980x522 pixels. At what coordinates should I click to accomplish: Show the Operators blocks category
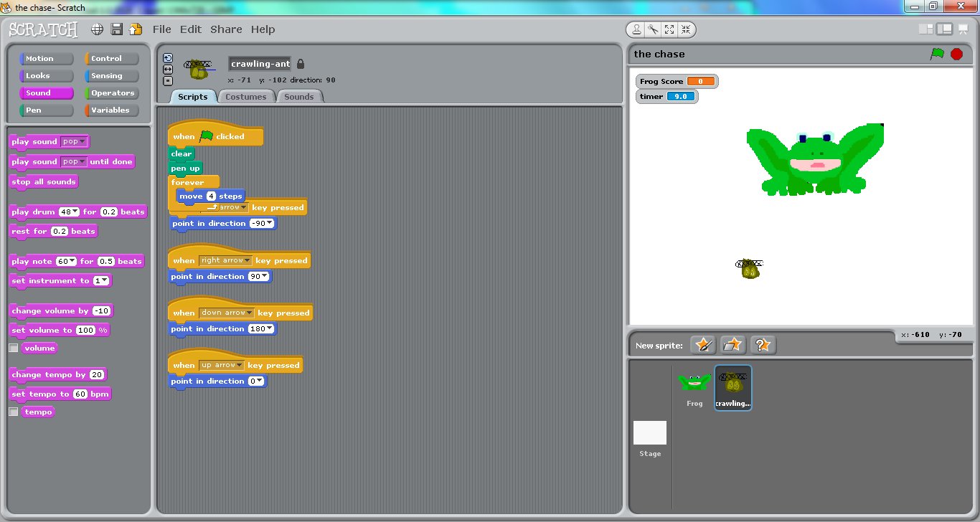[112, 93]
